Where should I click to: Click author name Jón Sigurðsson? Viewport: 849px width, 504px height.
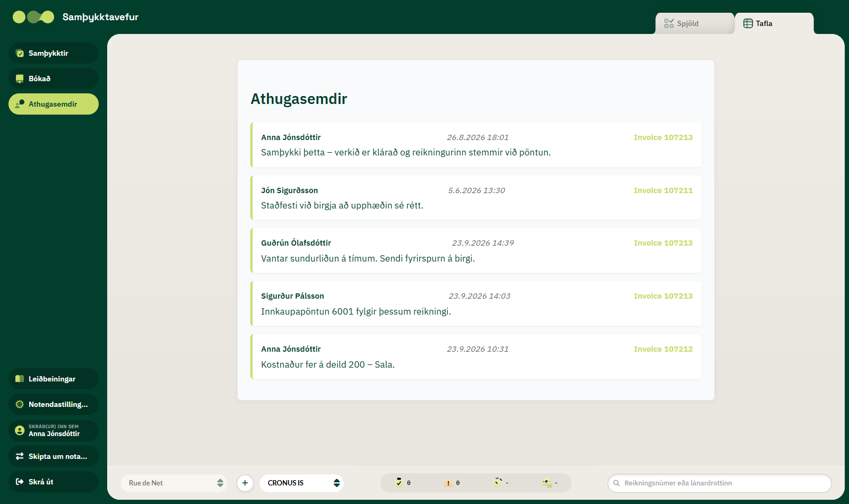[290, 190]
